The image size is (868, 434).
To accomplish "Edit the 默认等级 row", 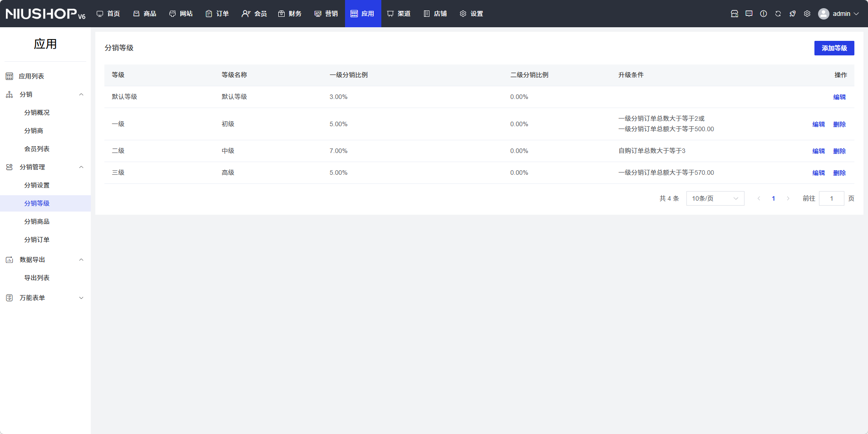I will click(839, 97).
